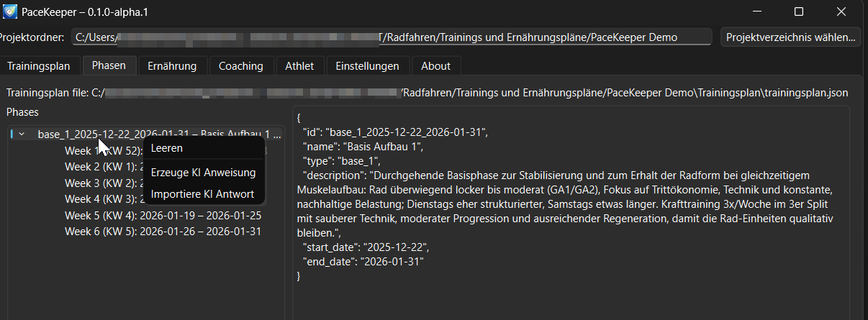The image size is (868, 320).
Task: Minimize the PaceKeeper window
Action: pos(756,12)
